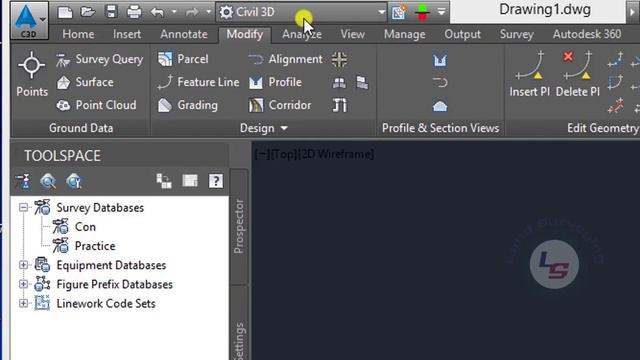Screen dimensions: 640x360
Task: Select the Survey Databases tree item
Action: click(x=100, y=208)
